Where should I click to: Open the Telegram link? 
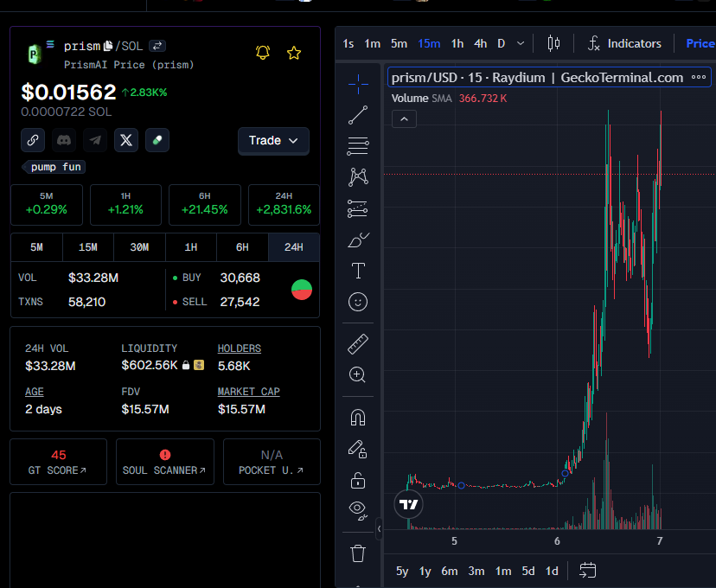[95, 140]
